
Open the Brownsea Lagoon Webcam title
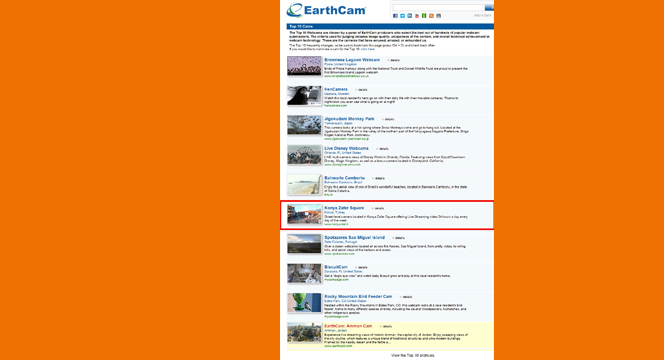click(x=352, y=60)
